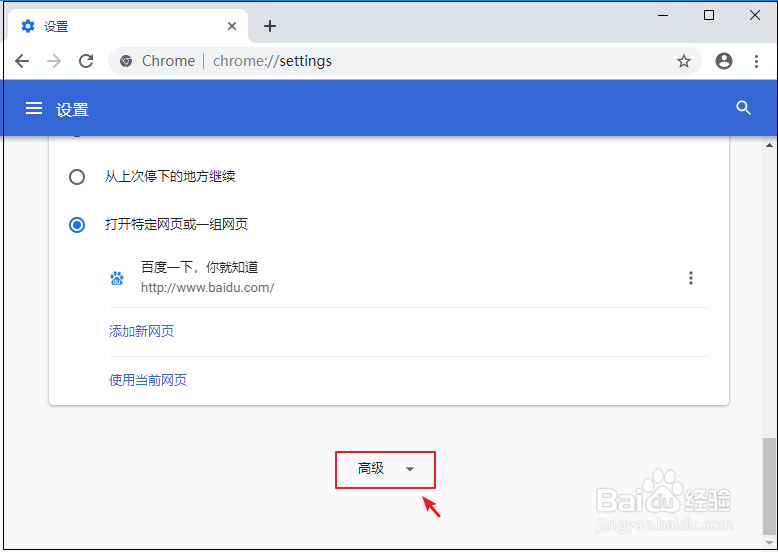Select 从上次停下的地方继续 radio option
The height and width of the screenshot is (552, 778).
pos(76,177)
